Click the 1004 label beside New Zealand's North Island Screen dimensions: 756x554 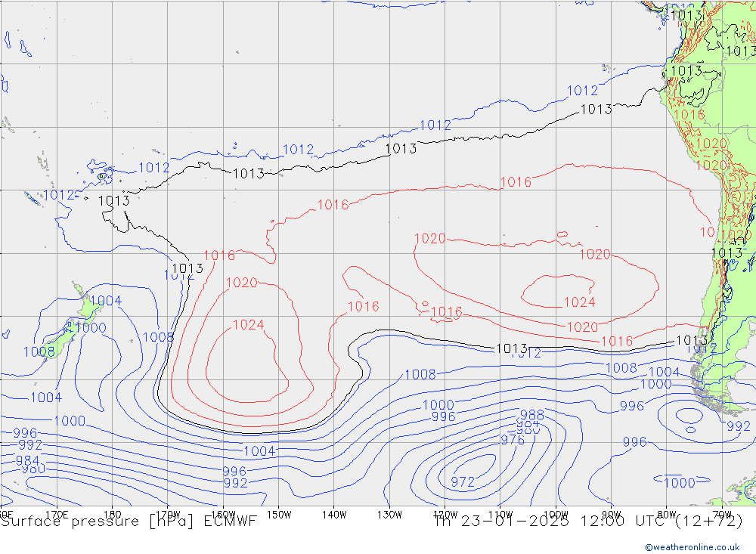coord(106,301)
